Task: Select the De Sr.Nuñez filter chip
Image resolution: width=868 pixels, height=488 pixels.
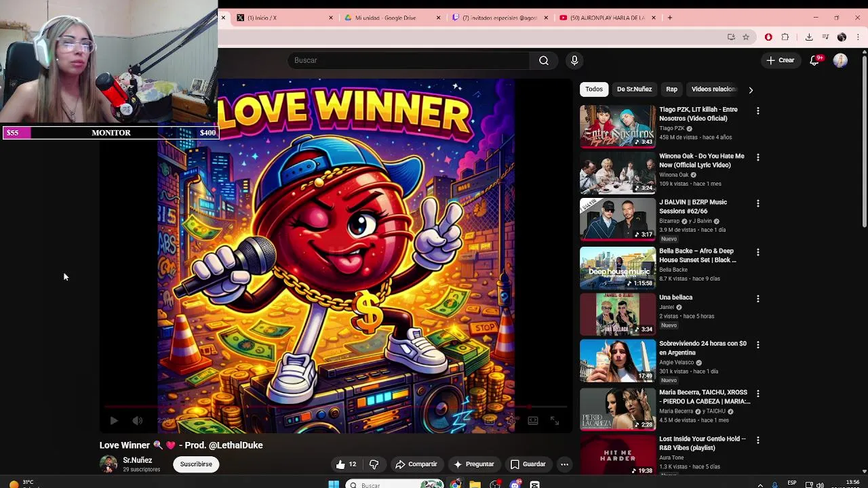Action: click(634, 89)
